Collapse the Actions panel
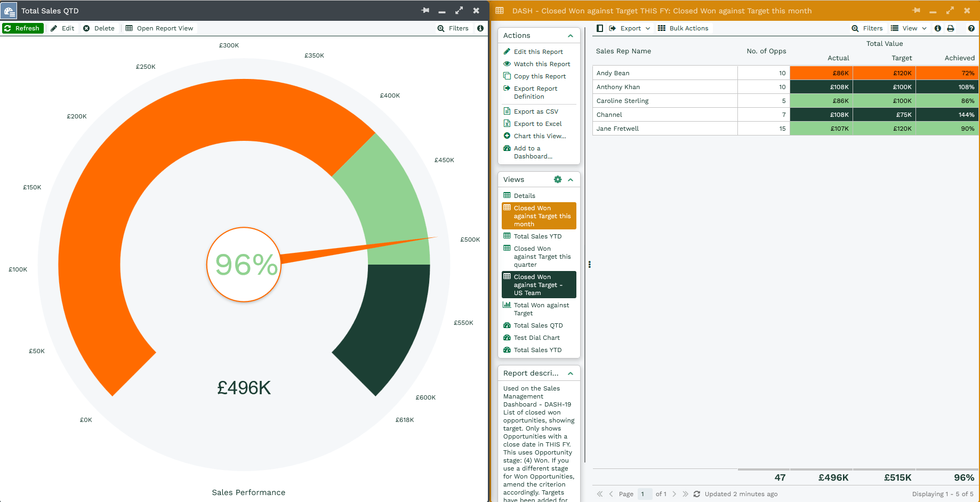This screenshot has width=980, height=502. pos(571,36)
